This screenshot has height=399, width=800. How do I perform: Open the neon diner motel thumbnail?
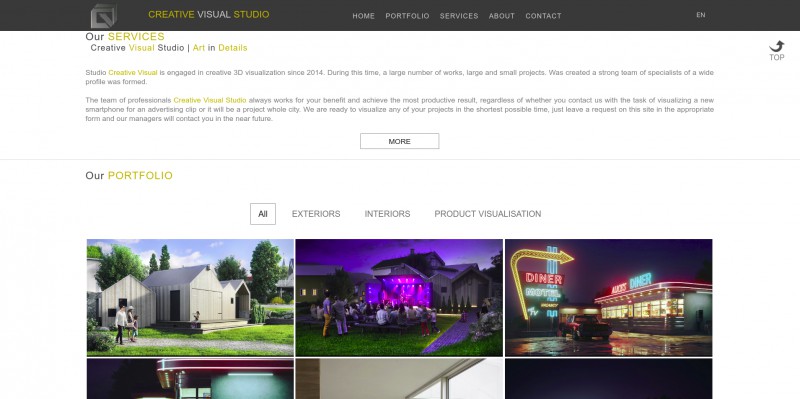(x=609, y=297)
